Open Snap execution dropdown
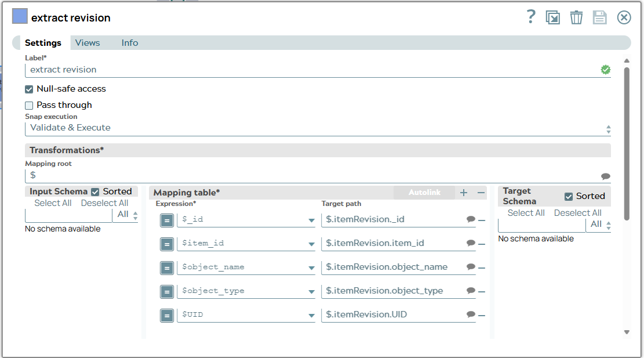The height and width of the screenshot is (358, 644). pos(318,128)
